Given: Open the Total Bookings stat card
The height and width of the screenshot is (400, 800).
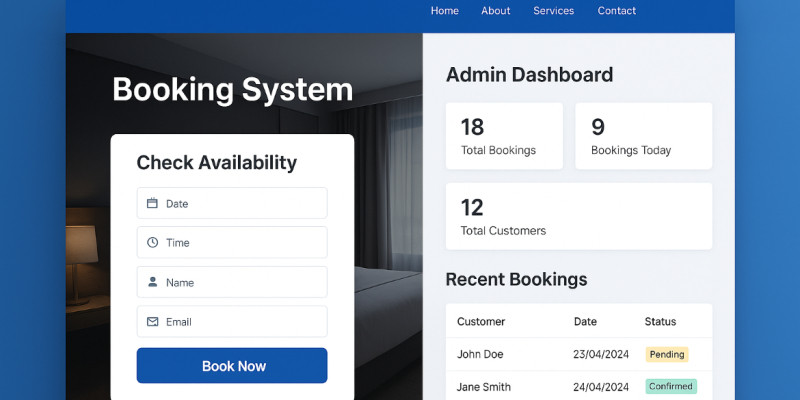Looking at the screenshot, I should point(504,136).
